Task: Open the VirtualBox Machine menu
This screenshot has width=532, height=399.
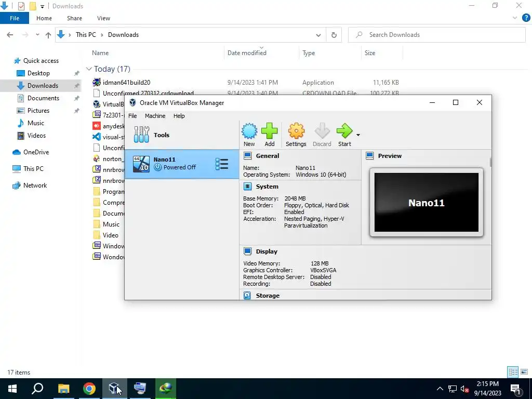Action: pyautogui.click(x=155, y=116)
